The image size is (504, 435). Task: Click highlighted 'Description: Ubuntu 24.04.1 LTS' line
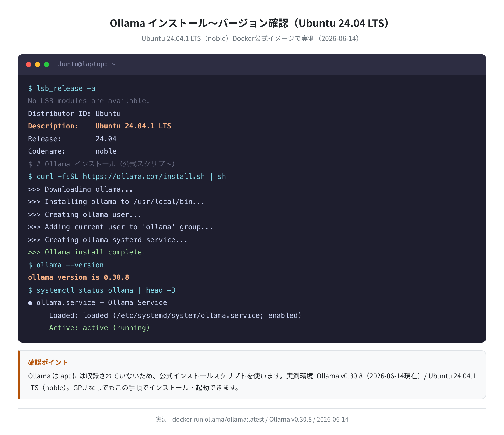[99, 126]
